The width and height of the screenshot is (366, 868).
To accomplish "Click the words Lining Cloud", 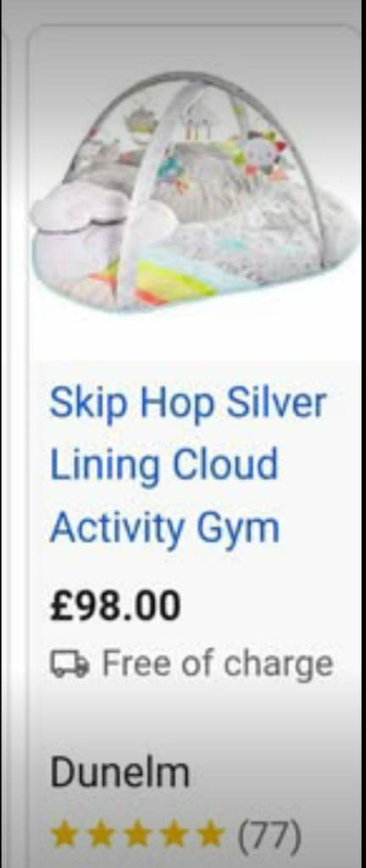I will point(164,465).
